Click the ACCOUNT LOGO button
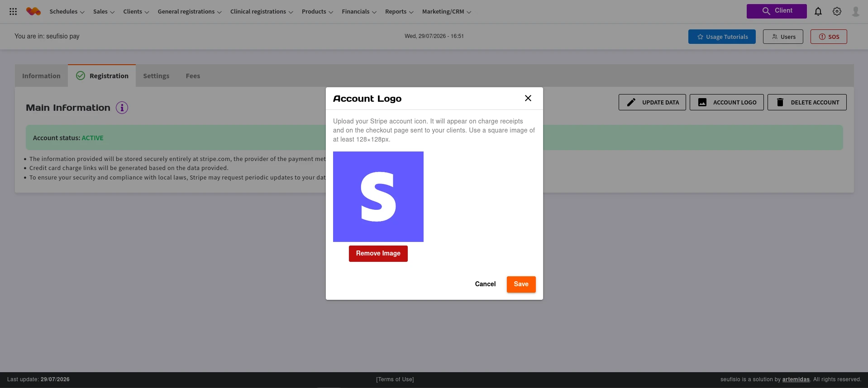Screen dimensions: 868x388 click(727, 102)
